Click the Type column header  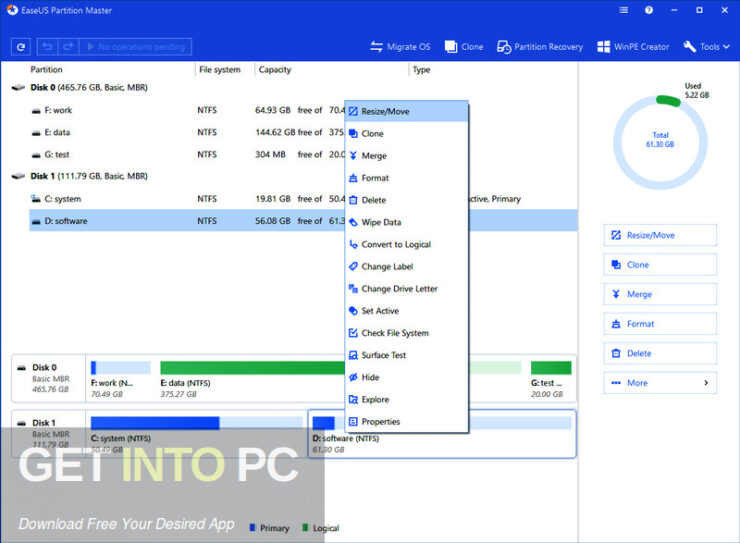(x=421, y=69)
